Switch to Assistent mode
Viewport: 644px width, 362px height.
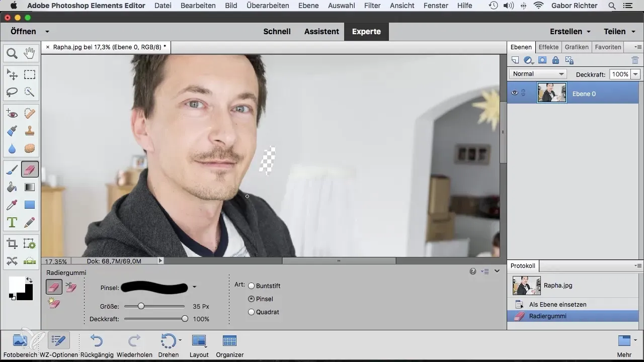tap(321, 31)
